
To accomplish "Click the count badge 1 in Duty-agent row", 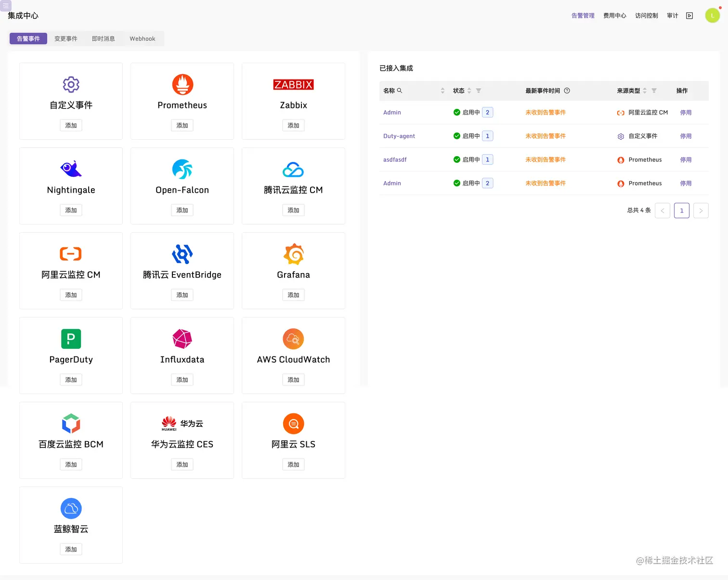I will [x=487, y=136].
